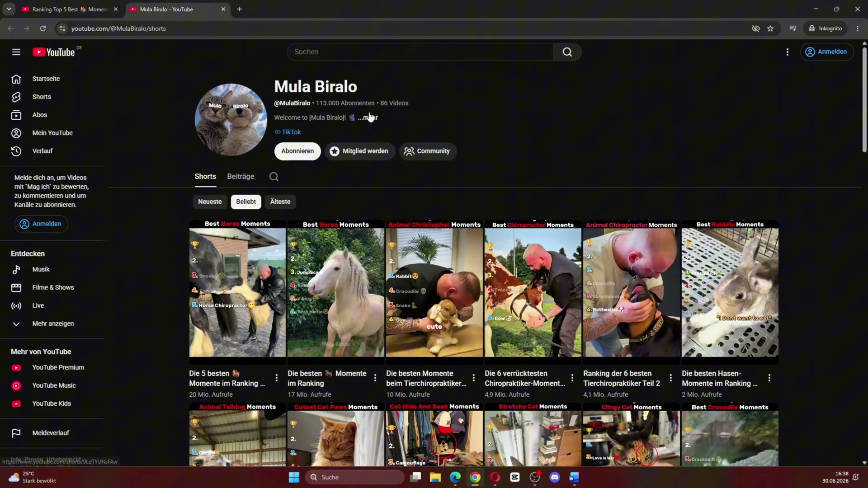This screenshot has width=868, height=488.
Task: Click the tracking protection eye icon
Action: click(755, 28)
